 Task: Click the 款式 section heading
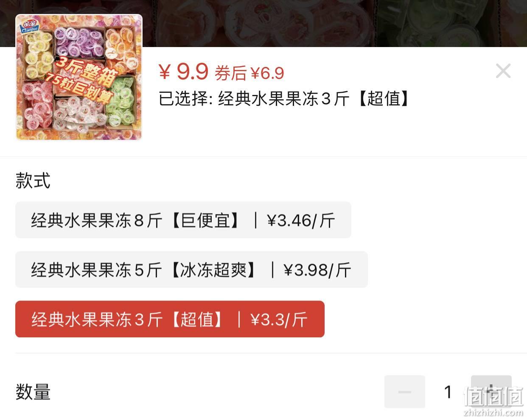(33, 181)
